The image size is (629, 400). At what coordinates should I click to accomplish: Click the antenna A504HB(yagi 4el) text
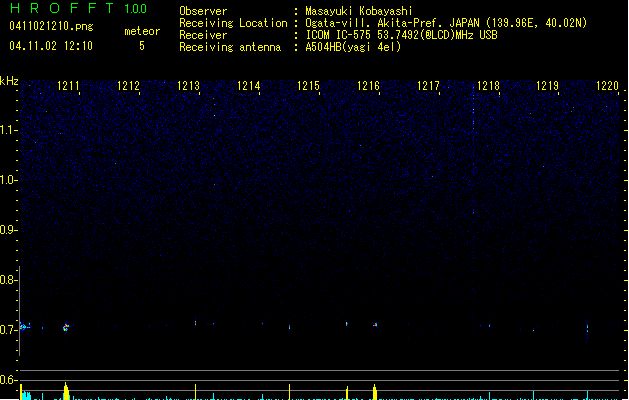click(353, 47)
